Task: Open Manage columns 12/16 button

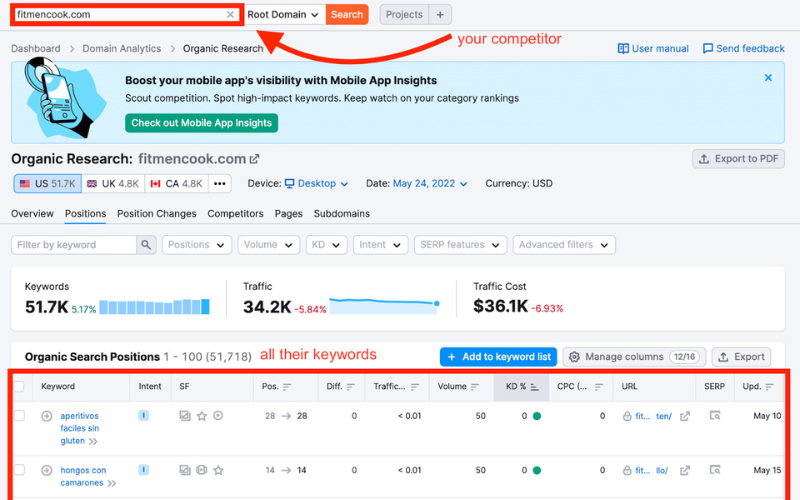Action: [634, 357]
